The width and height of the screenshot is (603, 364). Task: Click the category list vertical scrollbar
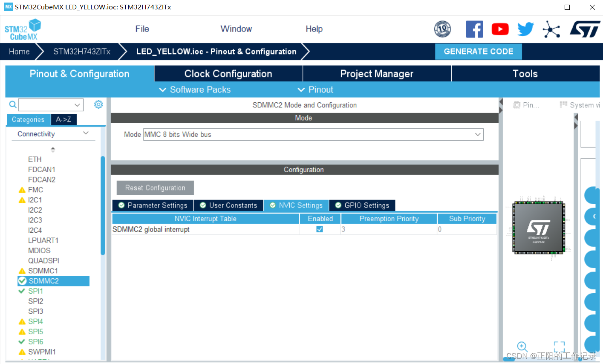coord(103,205)
